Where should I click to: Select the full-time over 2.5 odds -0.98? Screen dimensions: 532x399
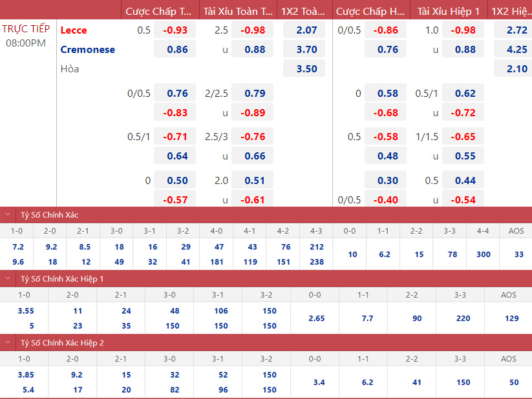coord(253,30)
